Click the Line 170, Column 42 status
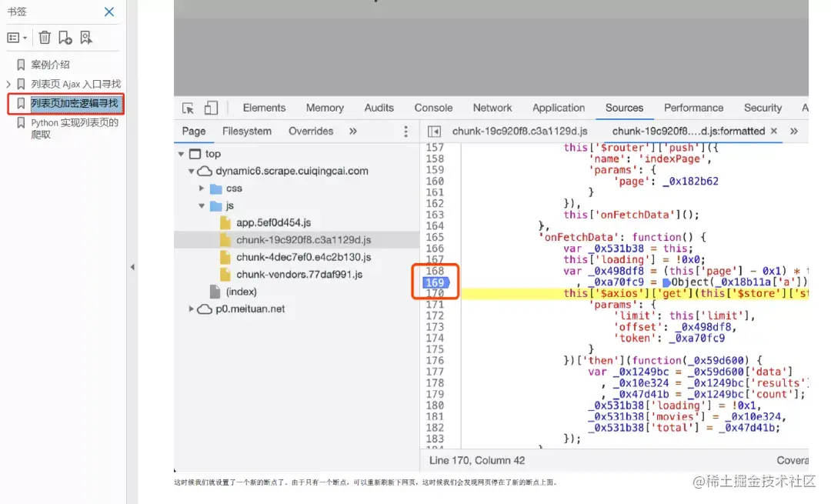 (477, 461)
